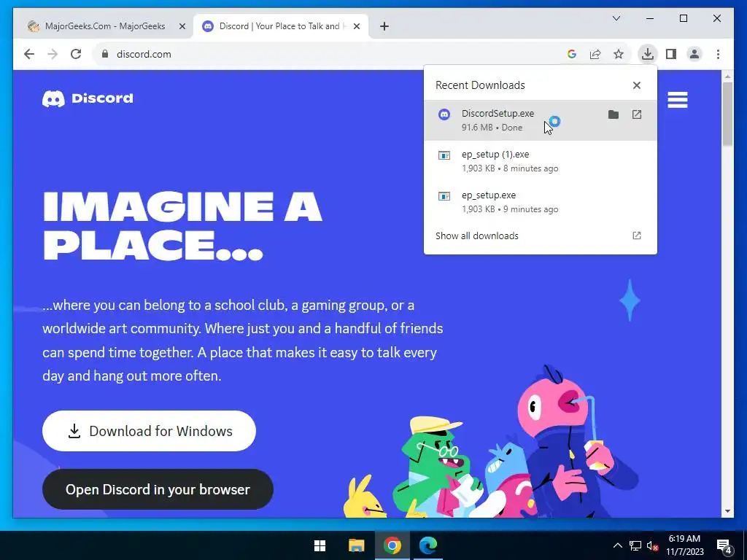747x560 pixels.
Task: Open the tab search chevron
Action: (616, 18)
